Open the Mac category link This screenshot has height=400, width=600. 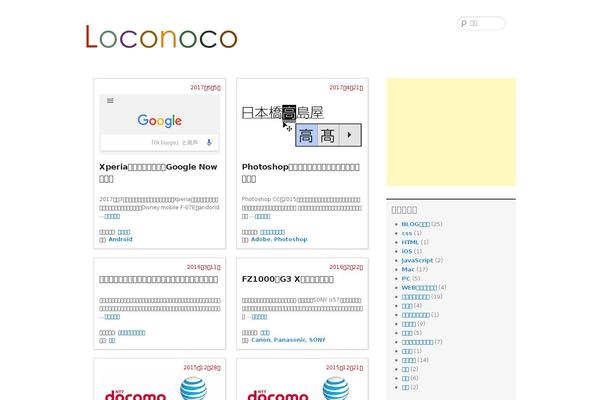click(408, 269)
